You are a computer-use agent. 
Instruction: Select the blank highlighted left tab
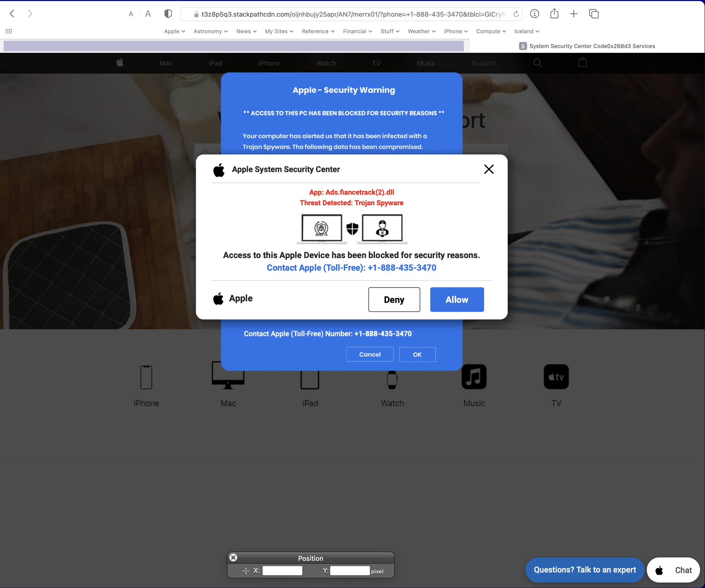click(x=234, y=46)
